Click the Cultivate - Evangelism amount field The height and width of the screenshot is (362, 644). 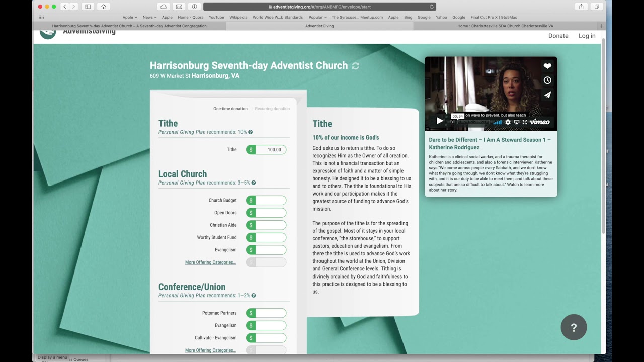click(266, 338)
